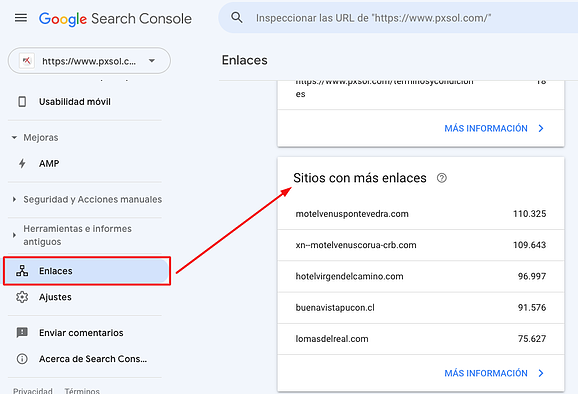Image resolution: width=578 pixels, height=394 pixels.
Task: Open the Ajustes gear icon
Action: 22,297
